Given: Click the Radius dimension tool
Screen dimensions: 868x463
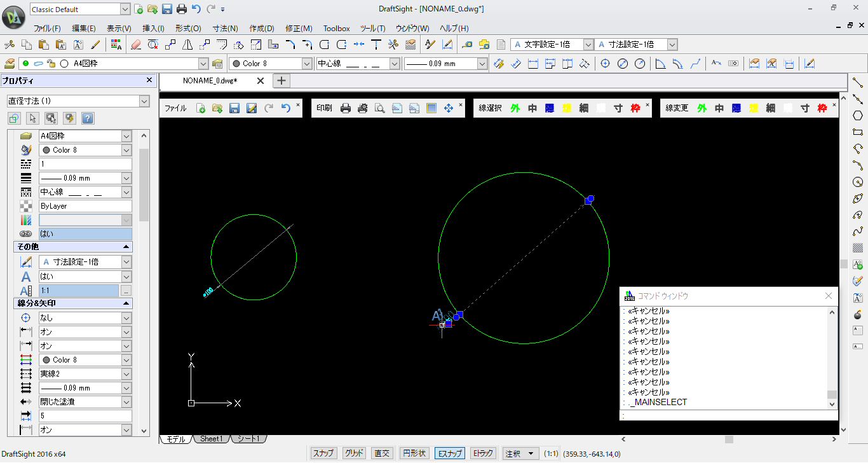Looking at the screenshot, I should 640,64.
